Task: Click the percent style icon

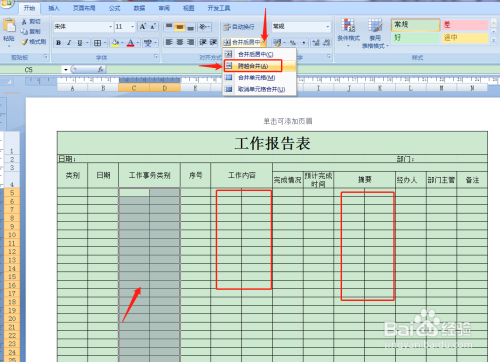Action: [293, 43]
